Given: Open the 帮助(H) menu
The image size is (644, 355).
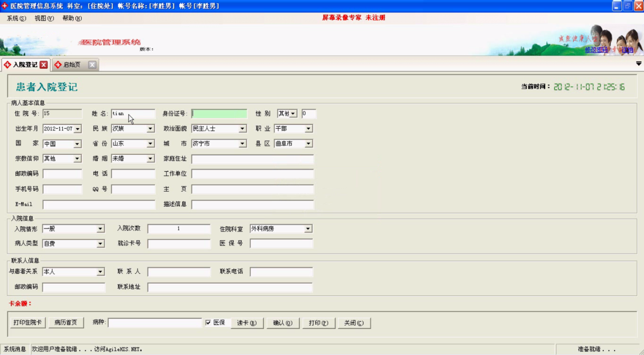Looking at the screenshot, I should coord(72,18).
